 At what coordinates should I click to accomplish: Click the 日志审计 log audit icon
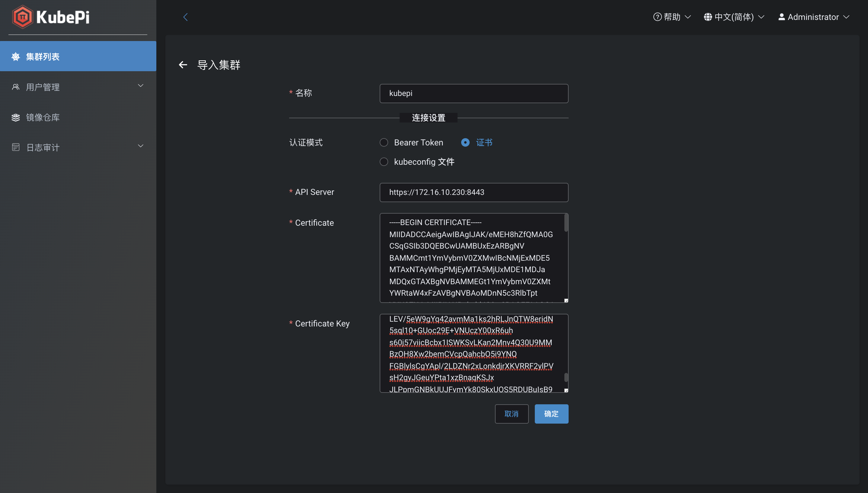pyautogui.click(x=16, y=147)
